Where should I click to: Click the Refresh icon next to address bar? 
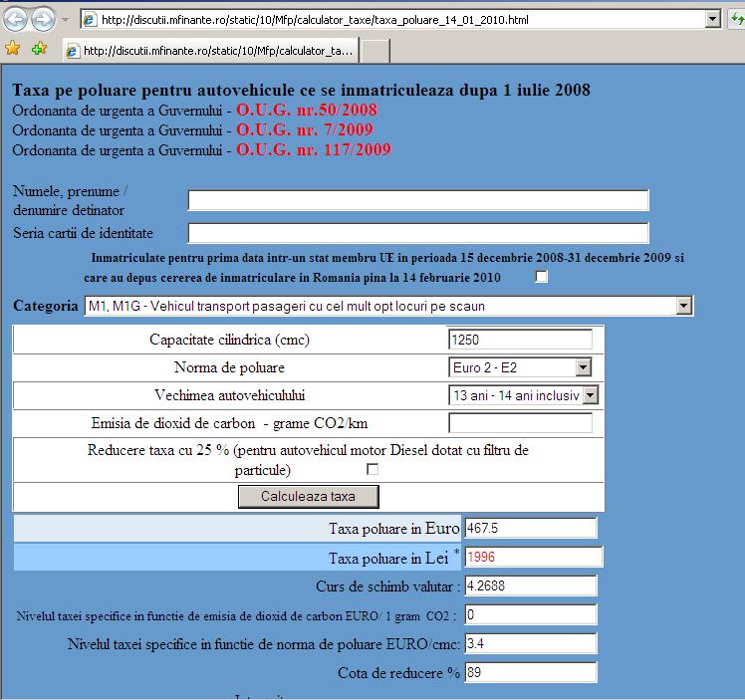737,19
